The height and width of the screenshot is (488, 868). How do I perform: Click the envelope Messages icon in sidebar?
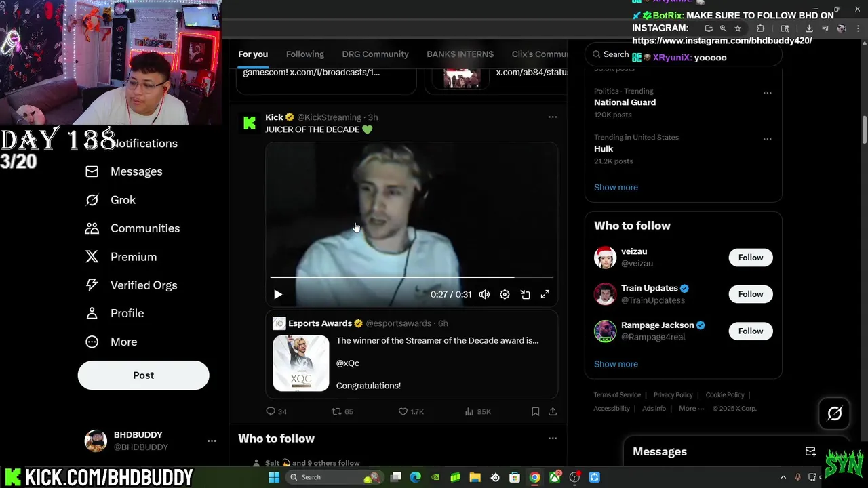pyautogui.click(x=92, y=171)
